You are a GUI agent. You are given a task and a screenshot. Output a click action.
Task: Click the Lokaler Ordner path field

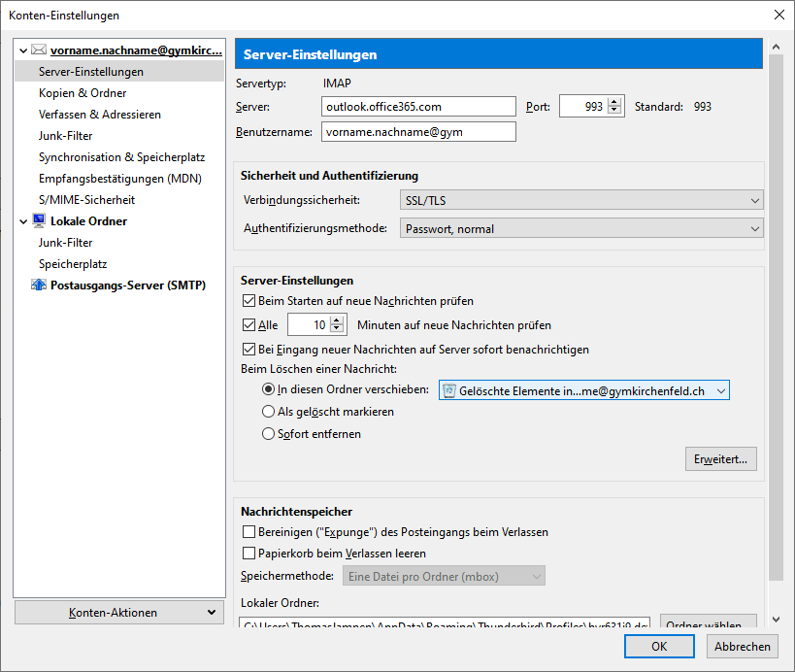(445, 622)
